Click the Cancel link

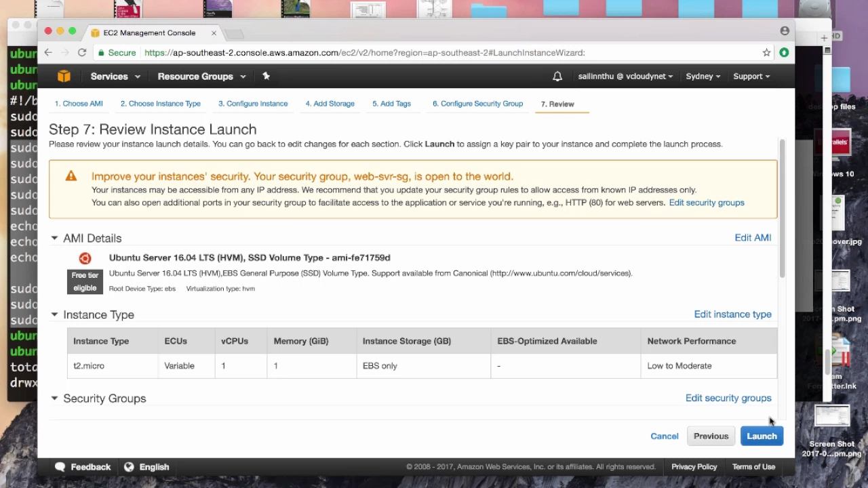click(665, 436)
